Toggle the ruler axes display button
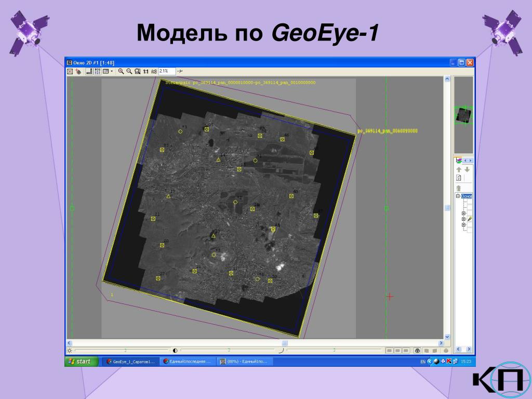Viewport: 532px width, 399px height. pyautogui.click(x=89, y=71)
